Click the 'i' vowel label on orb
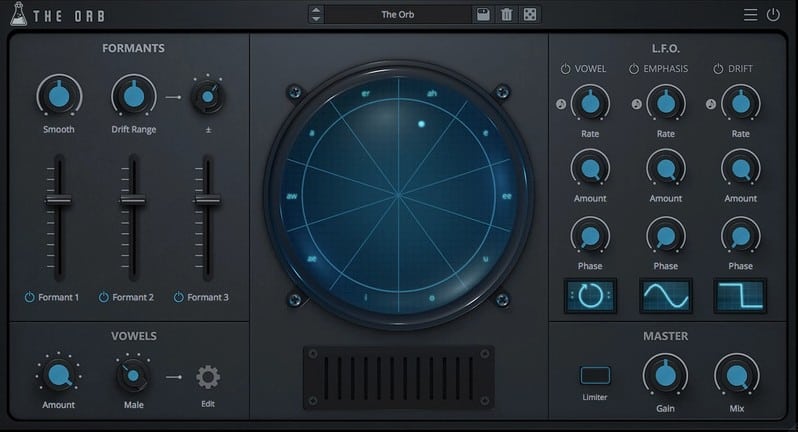The height and width of the screenshot is (432, 798). pos(365,297)
